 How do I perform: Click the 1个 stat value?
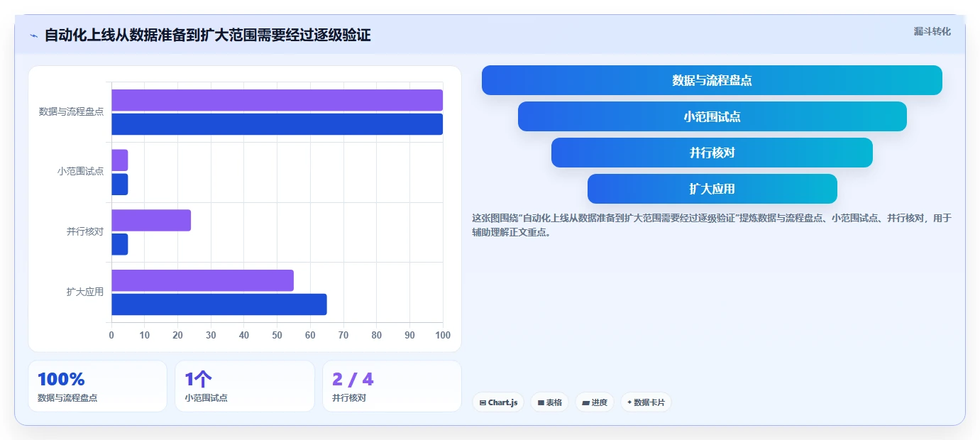click(199, 379)
